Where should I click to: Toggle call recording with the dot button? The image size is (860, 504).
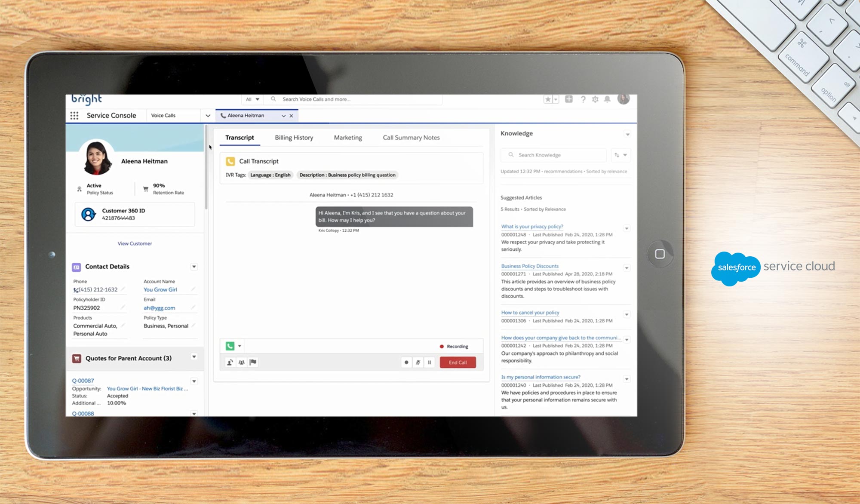(406, 363)
